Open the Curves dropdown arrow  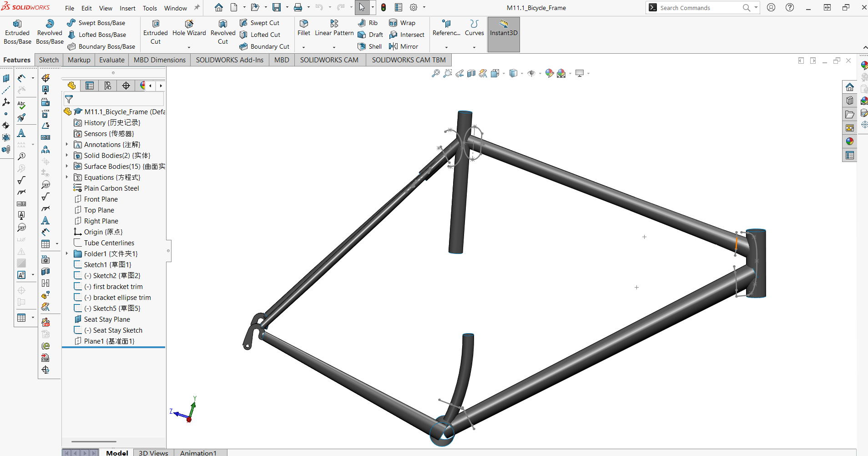coord(474,47)
